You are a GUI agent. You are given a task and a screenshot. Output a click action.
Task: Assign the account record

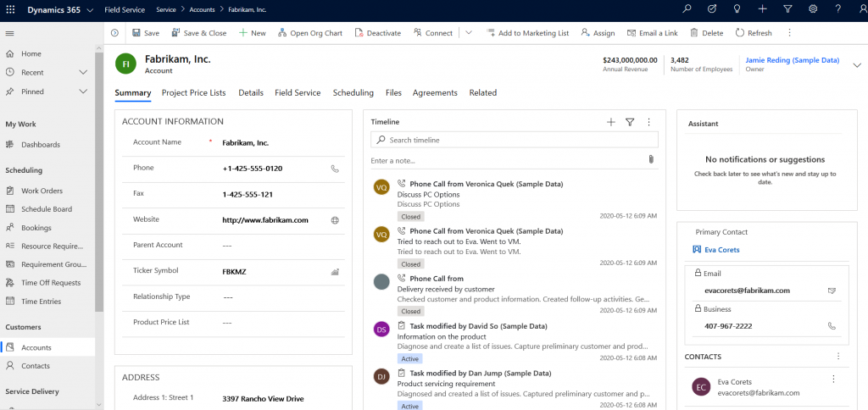click(x=598, y=33)
